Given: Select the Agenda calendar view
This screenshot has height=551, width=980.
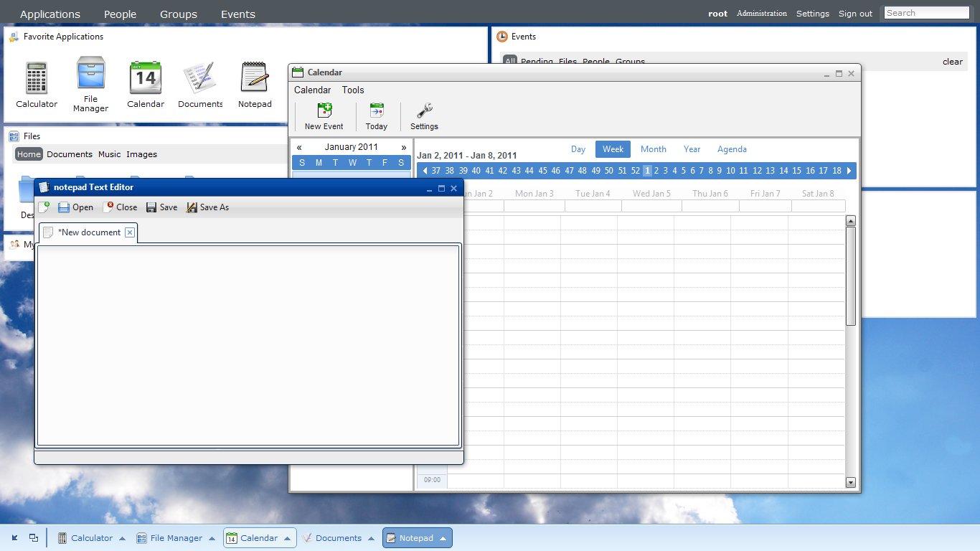Looking at the screenshot, I should (732, 149).
